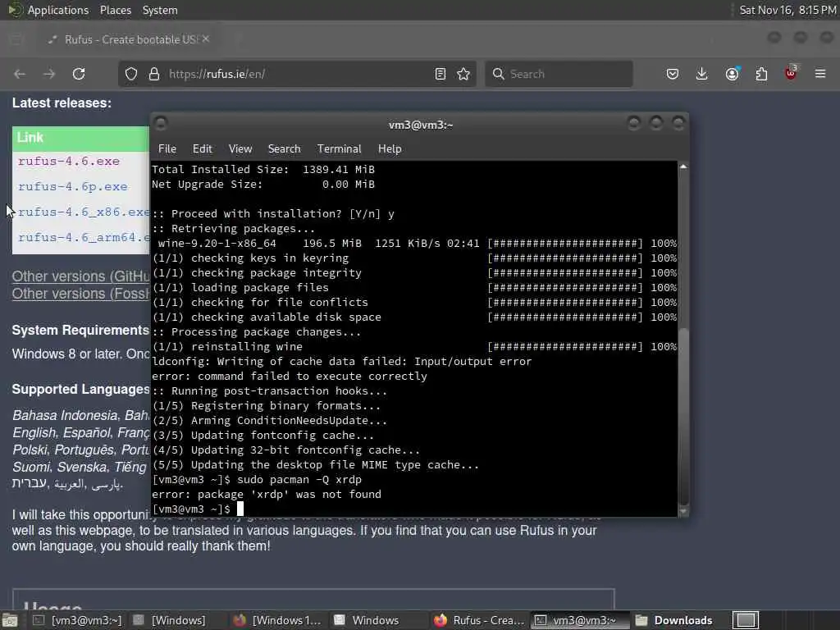This screenshot has width=840, height=630.
Task: Download rufus-4.6.exe link
Action: click(69, 162)
